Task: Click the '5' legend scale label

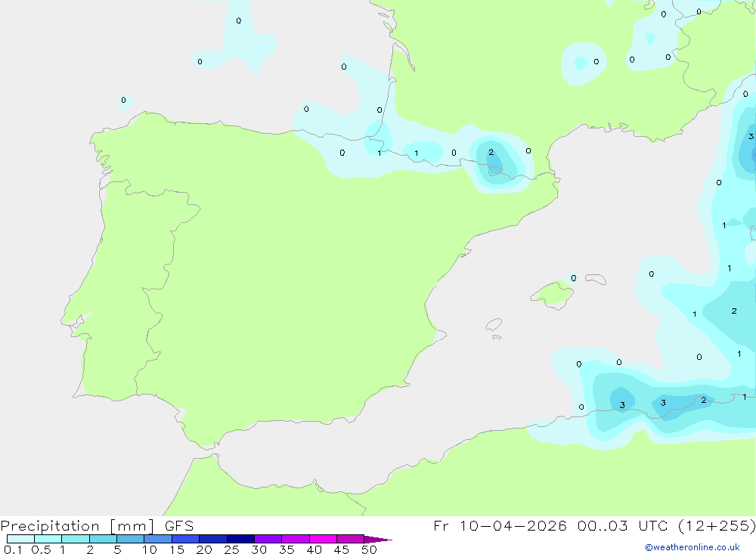Action: coord(117,549)
